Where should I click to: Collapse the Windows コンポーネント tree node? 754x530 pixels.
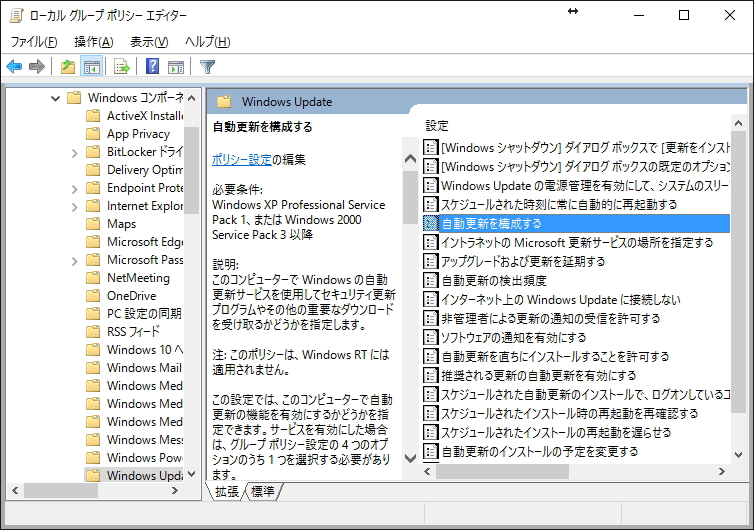tap(56, 99)
